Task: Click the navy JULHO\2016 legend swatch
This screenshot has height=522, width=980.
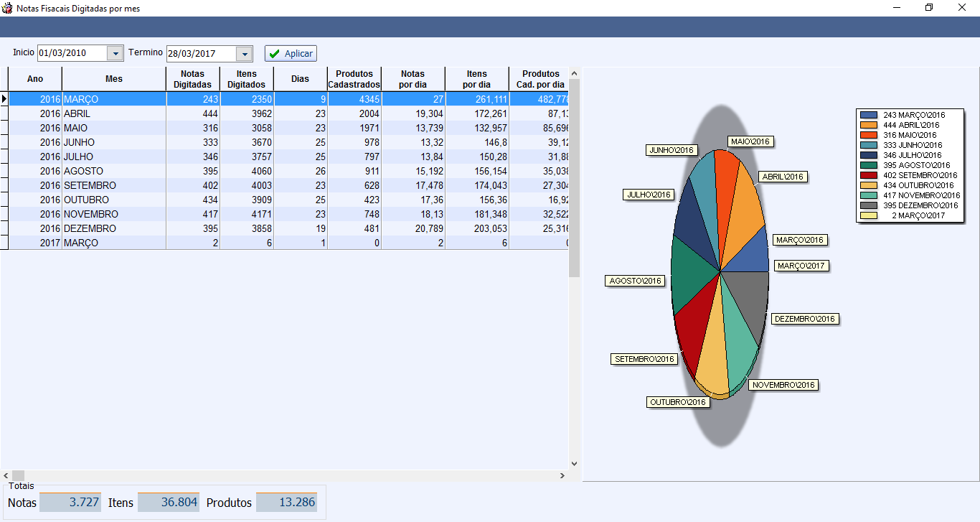Action: point(869,155)
